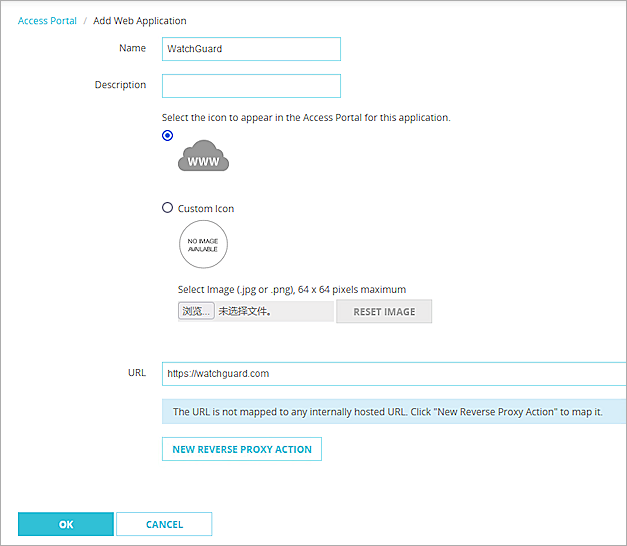Viewport: 627px width, 546px height.
Task: Select the default WWW cloud icon radio button
Action: tap(168, 136)
